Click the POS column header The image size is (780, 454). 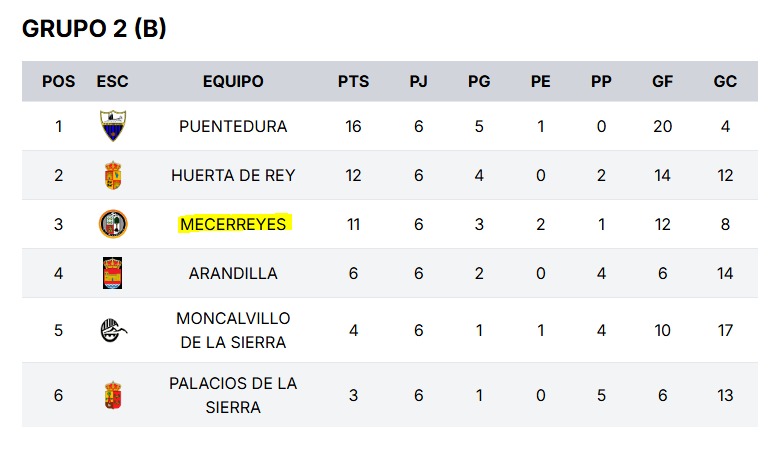click(x=59, y=81)
